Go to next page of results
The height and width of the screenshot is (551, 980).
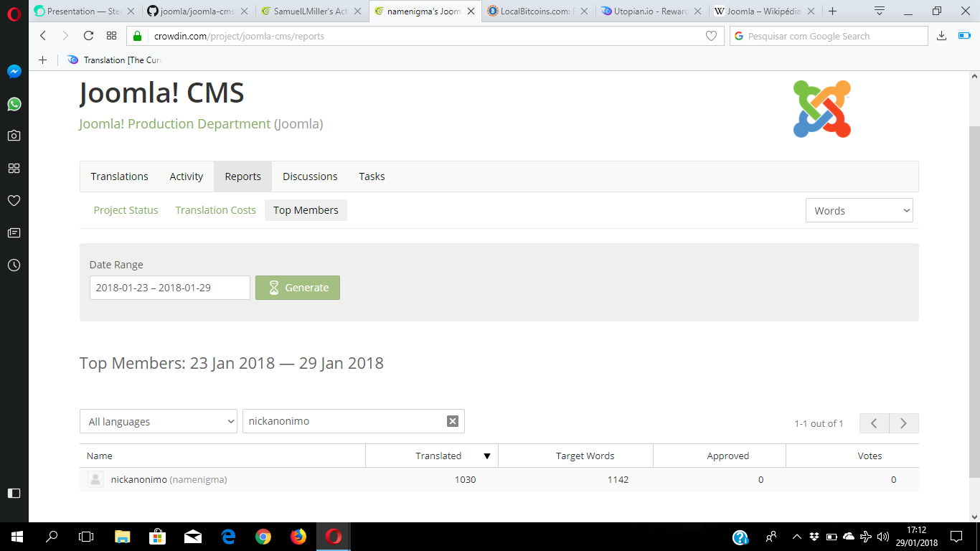coord(904,423)
